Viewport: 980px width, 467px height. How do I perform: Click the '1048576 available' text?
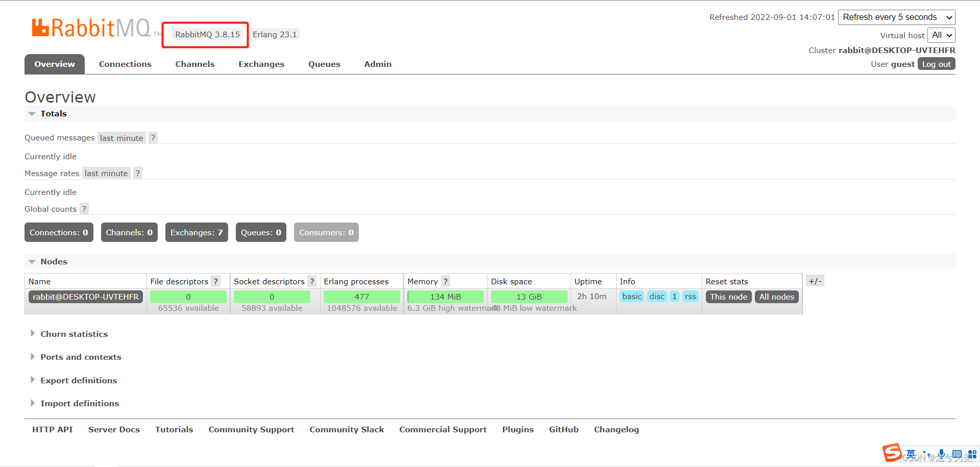[362, 308]
